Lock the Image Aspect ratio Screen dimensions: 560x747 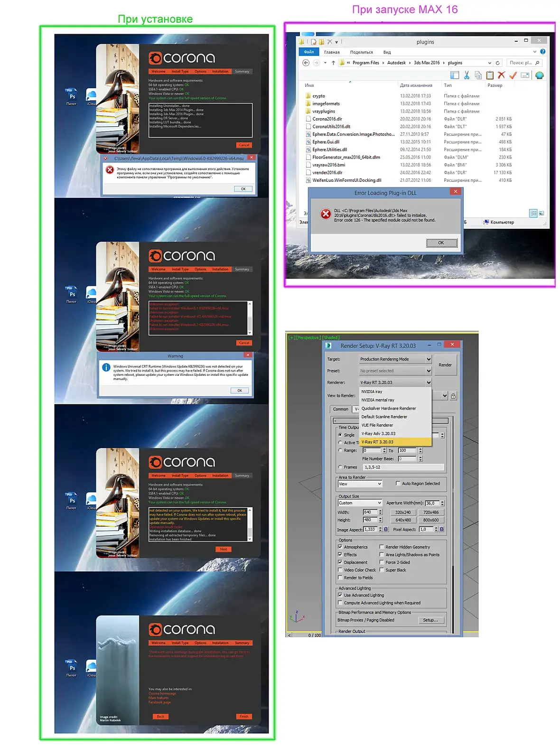[x=386, y=529]
